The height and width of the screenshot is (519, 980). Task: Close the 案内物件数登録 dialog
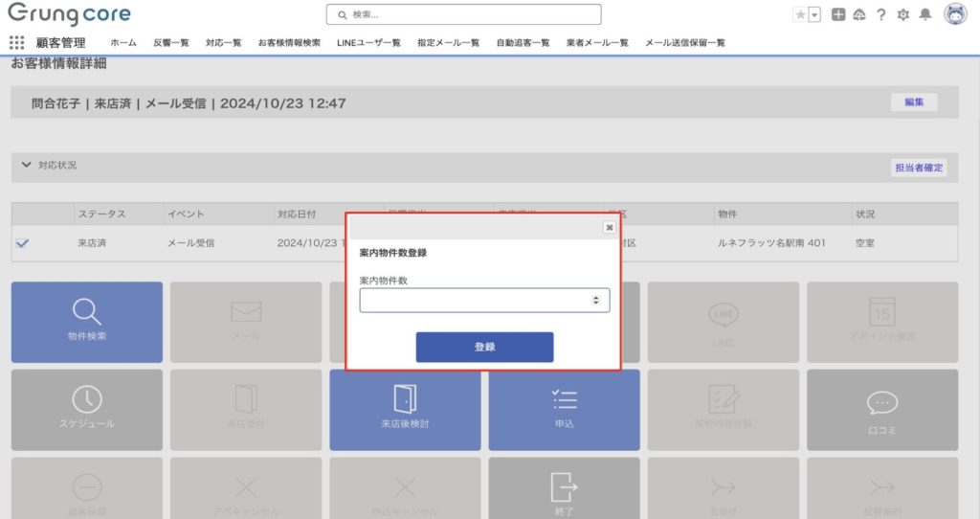click(x=609, y=228)
